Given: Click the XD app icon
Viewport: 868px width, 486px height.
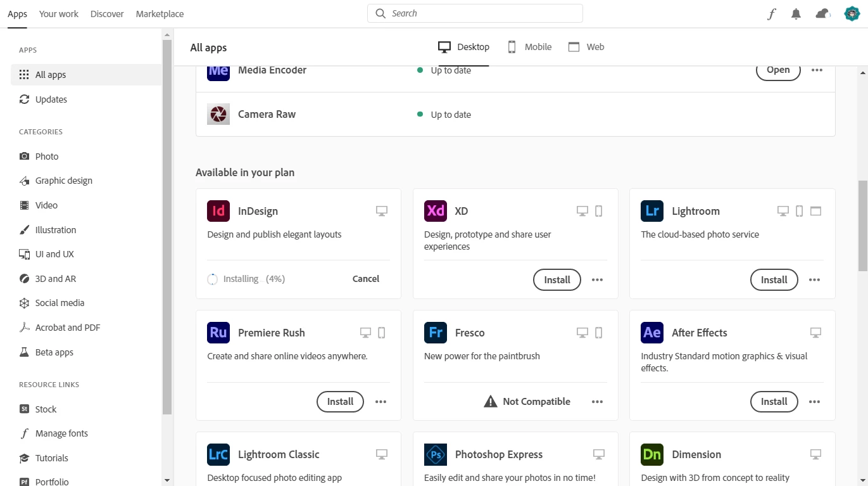Looking at the screenshot, I should [436, 211].
